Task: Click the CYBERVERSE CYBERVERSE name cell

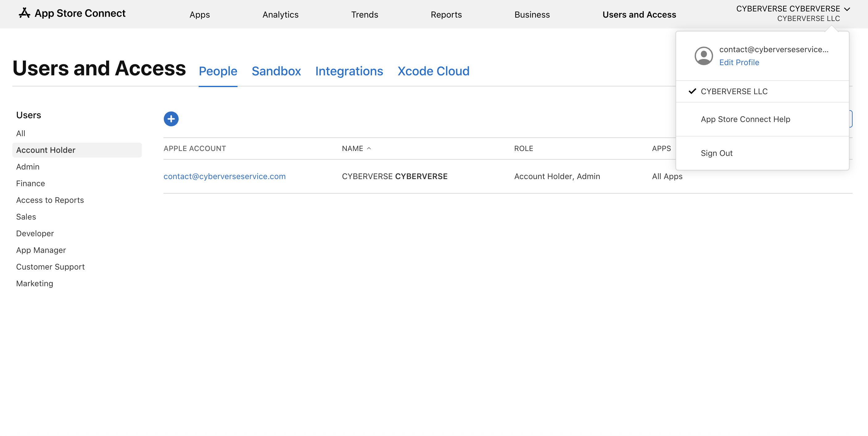Action: [x=395, y=176]
